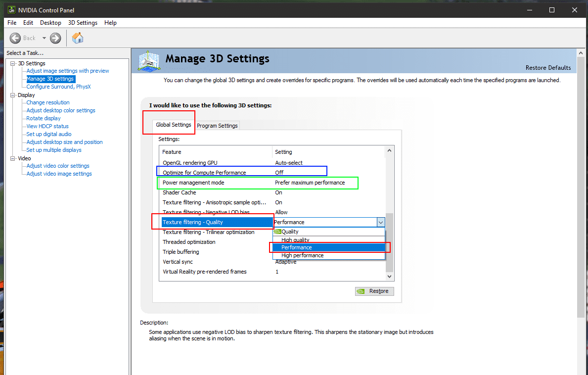
Task: Open the 3D Settings menu
Action: (x=83, y=23)
